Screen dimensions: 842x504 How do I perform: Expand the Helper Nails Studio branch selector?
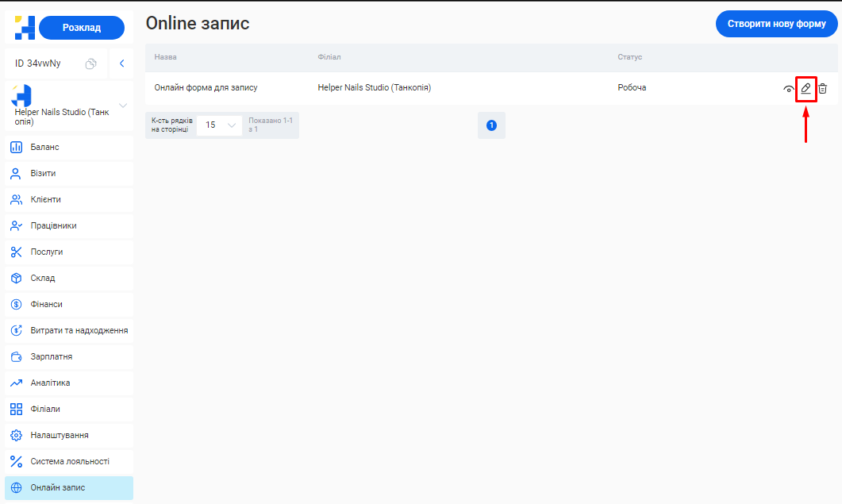pyautogui.click(x=123, y=106)
